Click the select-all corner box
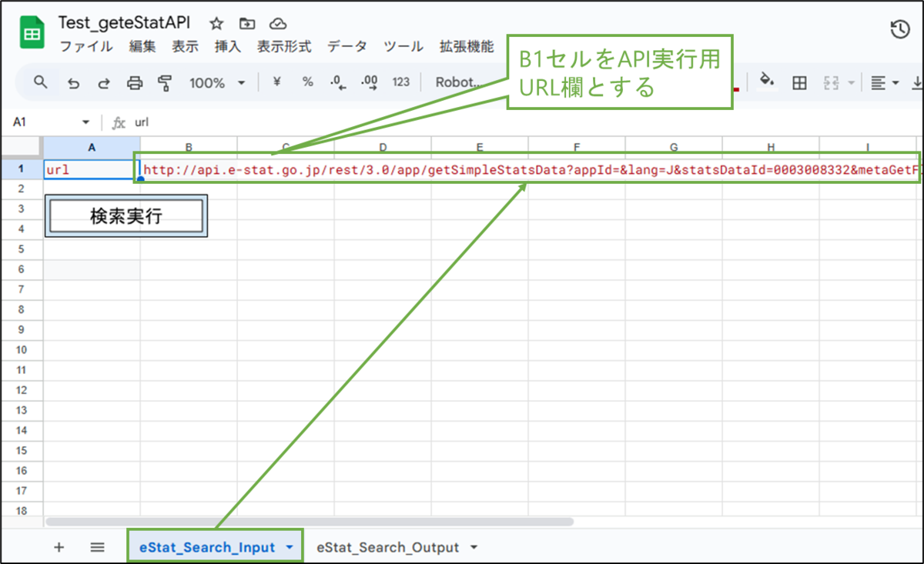The image size is (924, 564). pos(22,147)
